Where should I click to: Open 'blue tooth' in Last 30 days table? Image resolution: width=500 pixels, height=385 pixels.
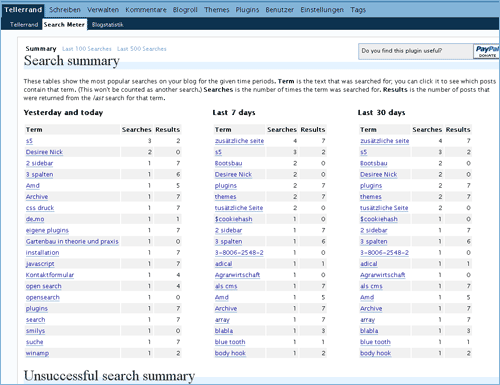[x=375, y=342]
